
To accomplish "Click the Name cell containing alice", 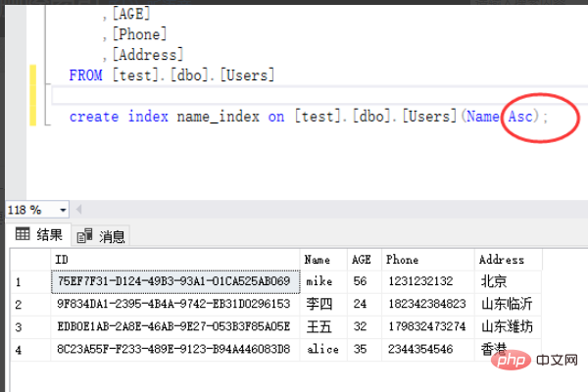I will pos(323,350).
